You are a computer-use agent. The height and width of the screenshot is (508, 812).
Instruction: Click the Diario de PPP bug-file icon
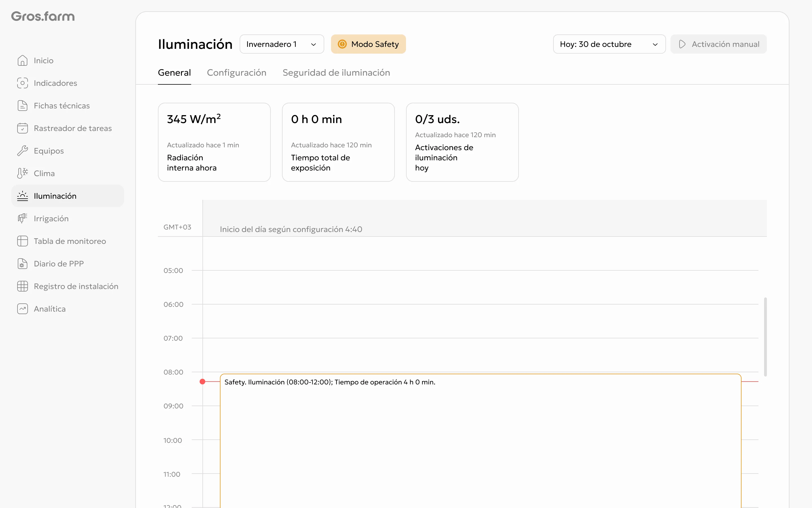[23, 263]
